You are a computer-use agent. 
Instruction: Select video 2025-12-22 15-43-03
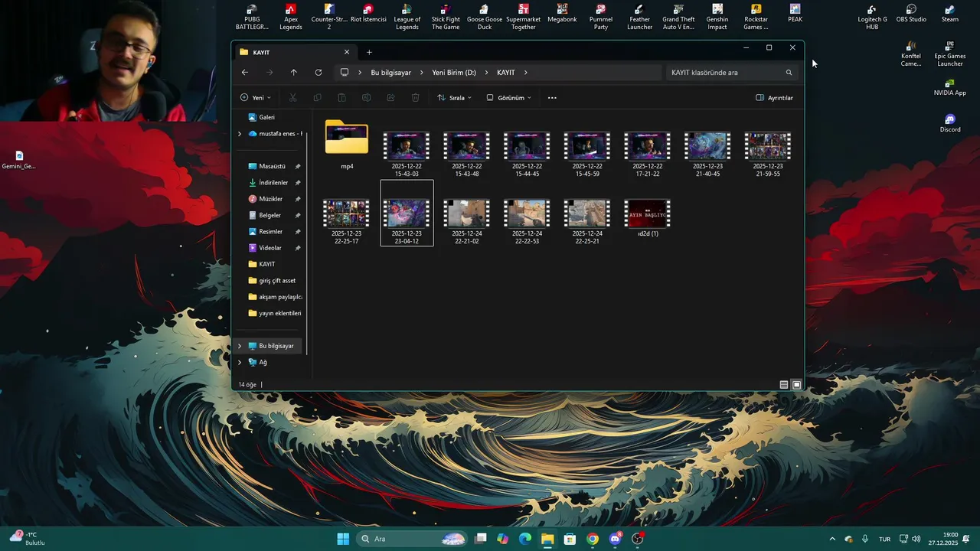click(x=406, y=153)
